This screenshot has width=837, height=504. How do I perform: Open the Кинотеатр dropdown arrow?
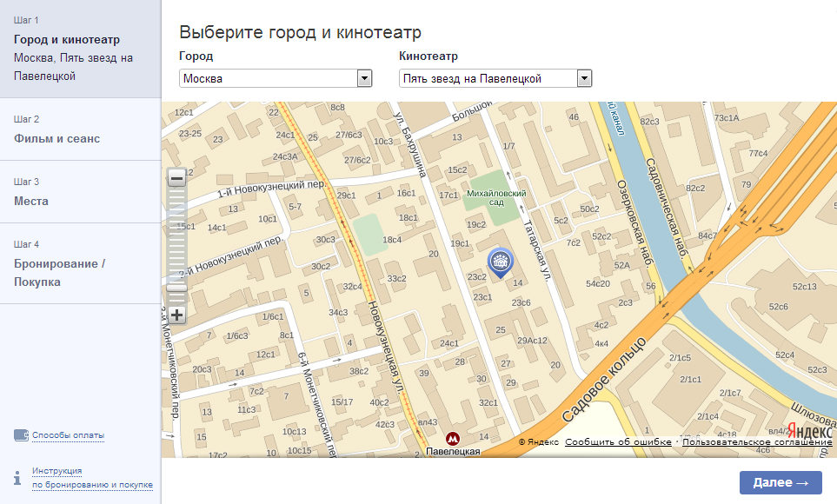coord(584,78)
